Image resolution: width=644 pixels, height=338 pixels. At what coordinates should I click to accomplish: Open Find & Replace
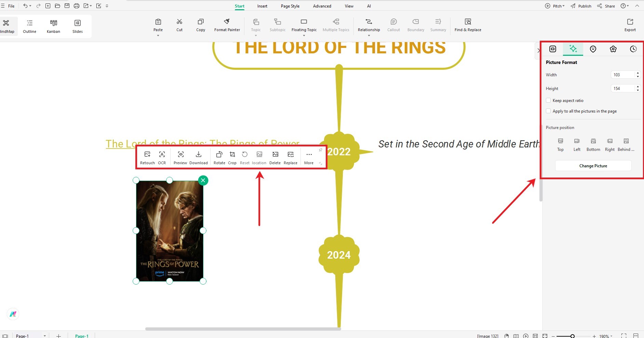[468, 25]
